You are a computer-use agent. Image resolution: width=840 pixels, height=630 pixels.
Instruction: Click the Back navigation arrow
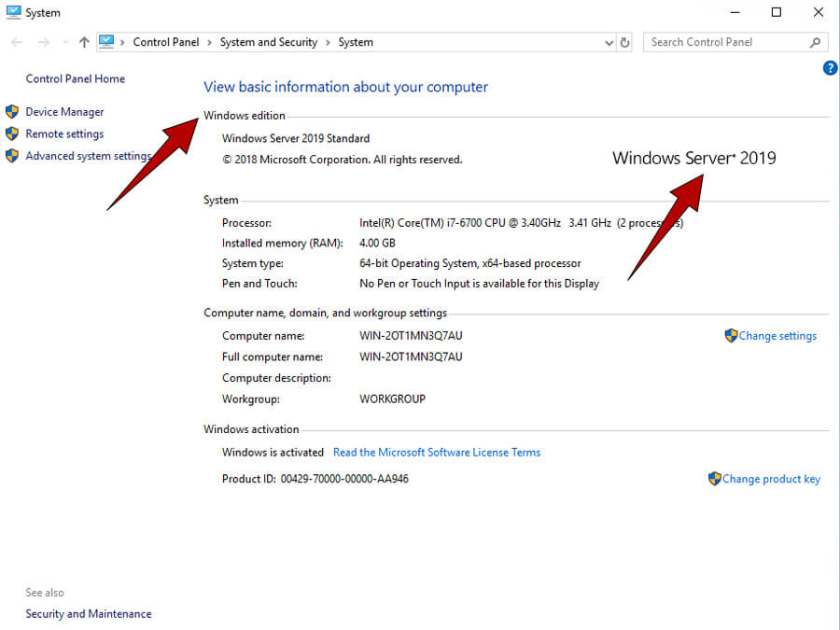tap(17, 42)
